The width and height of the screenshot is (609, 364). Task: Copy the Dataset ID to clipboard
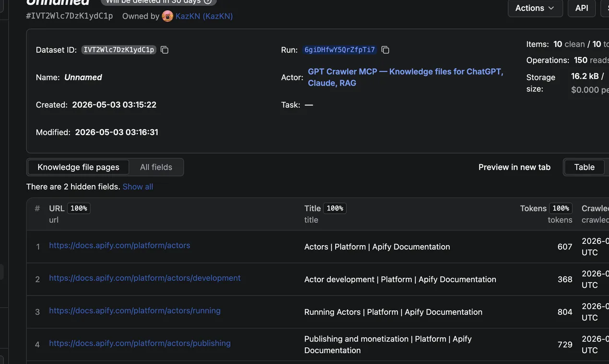(164, 50)
